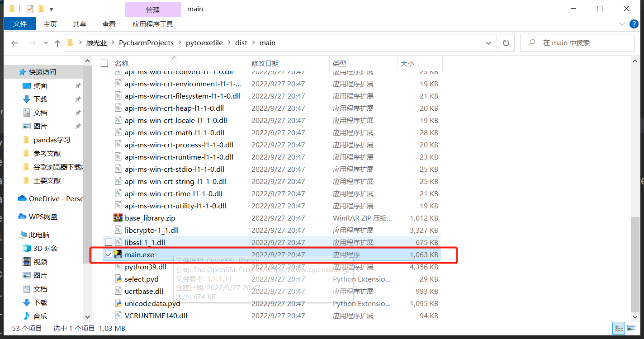
Task: Open 主要文献 folder in sidebar
Action: (47, 180)
